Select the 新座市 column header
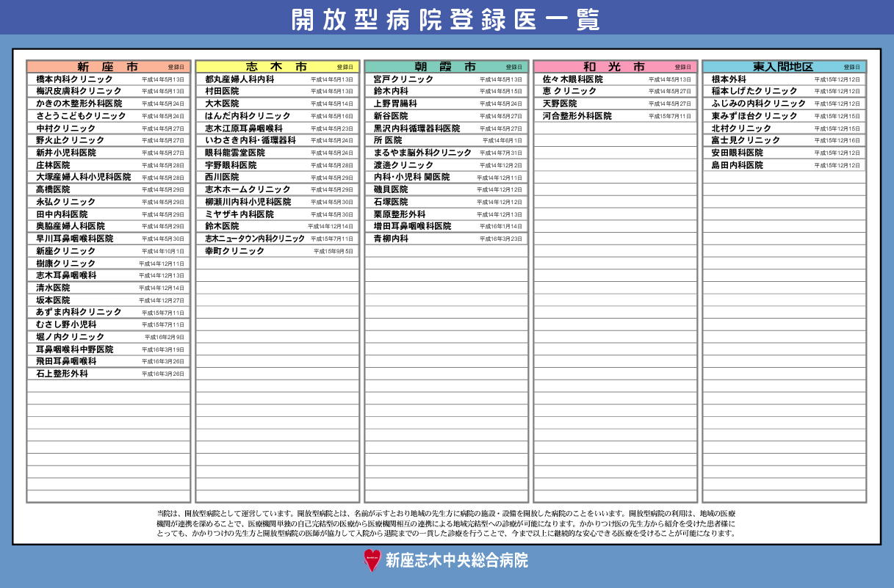894x588 pixels. point(108,67)
